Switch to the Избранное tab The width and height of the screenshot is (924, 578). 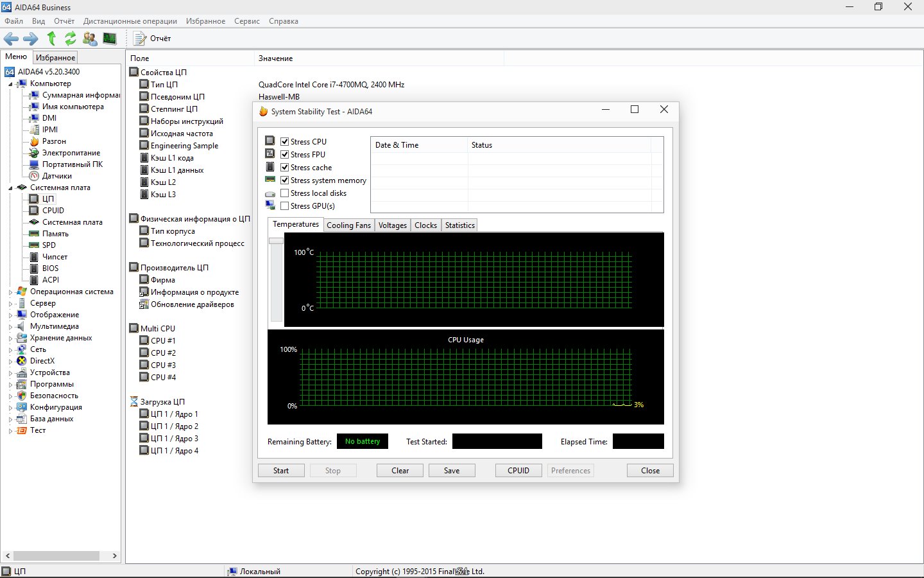click(55, 58)
